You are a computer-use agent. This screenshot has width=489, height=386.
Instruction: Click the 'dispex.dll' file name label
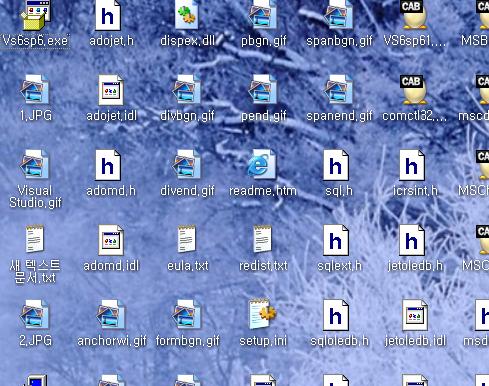(x=187, y=41)
